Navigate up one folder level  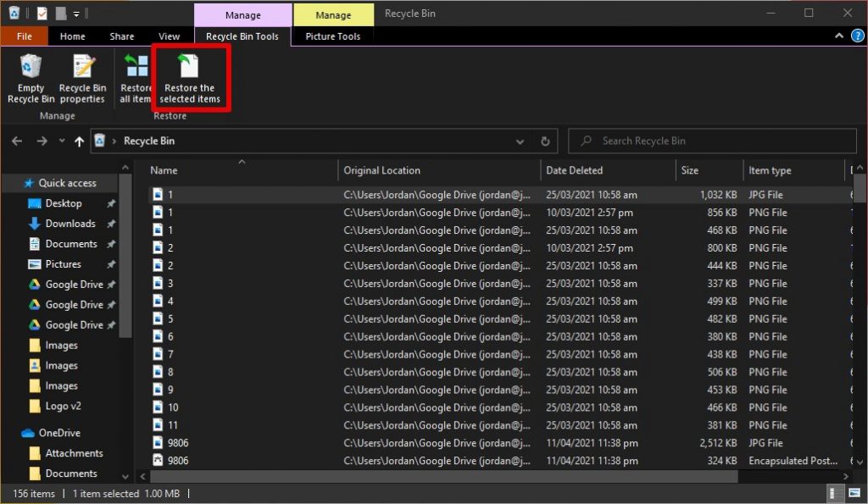pos(79,141)
